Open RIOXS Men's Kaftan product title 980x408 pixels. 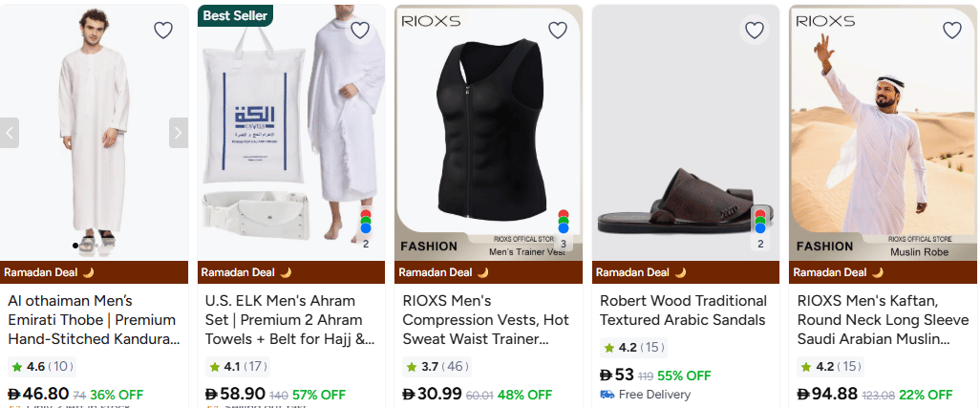point(882,320)
